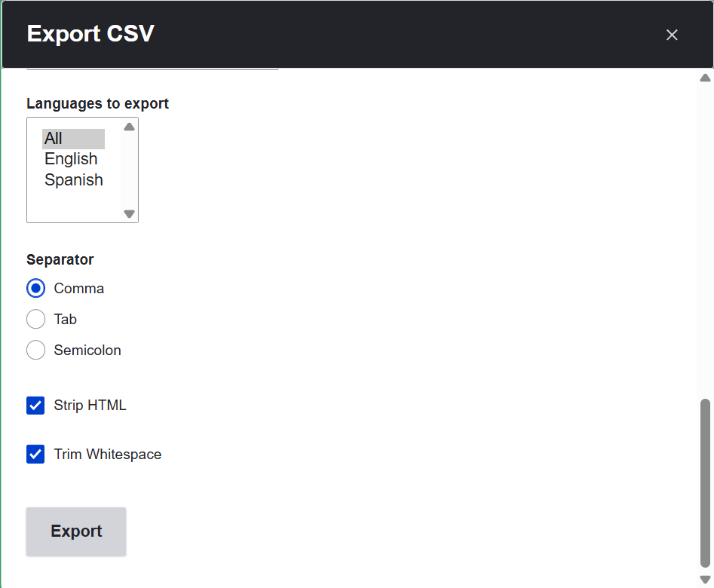Select All in the languages list
The image size is (714, 588).
54,138
